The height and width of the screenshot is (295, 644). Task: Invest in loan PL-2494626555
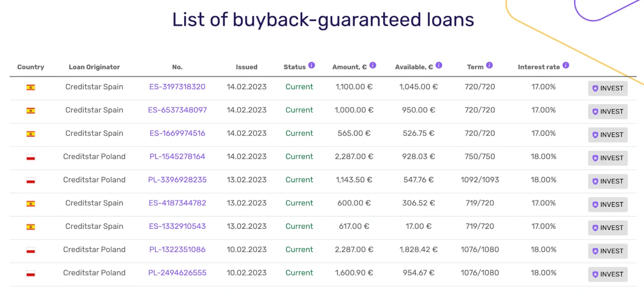click(608, 274)
